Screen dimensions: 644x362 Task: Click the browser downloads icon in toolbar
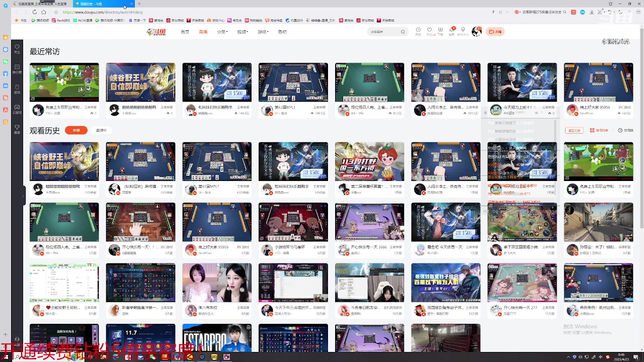(592, 12)
